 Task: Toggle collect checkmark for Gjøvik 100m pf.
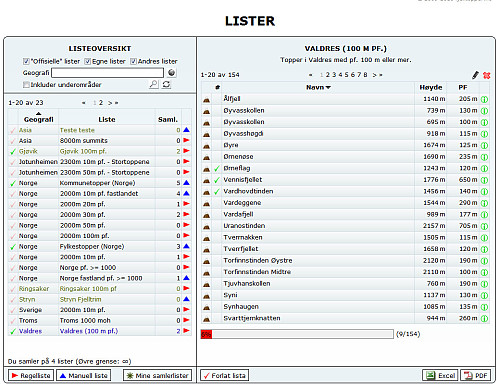[x=13, y=152]
